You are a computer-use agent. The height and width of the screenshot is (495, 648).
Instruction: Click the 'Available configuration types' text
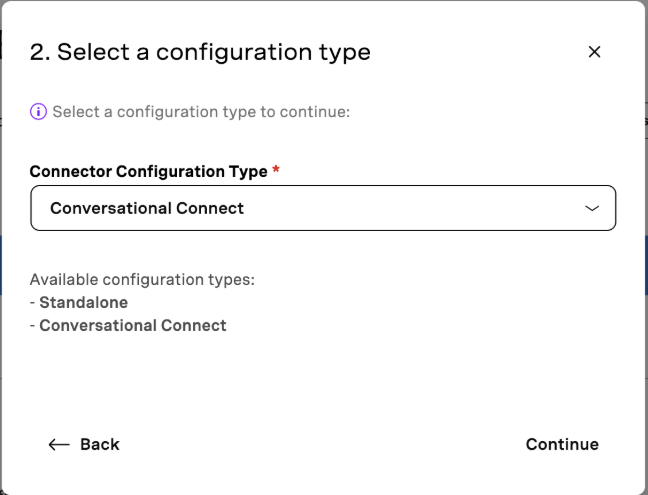pos(142,280)
